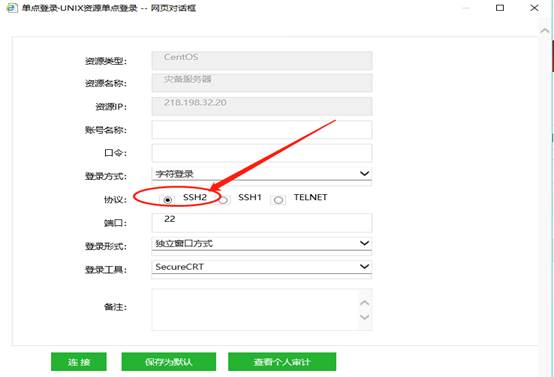Close the single sign-on dialog
Image resolution: width=554 pixels, height=377 pixels.
point(534,8)
